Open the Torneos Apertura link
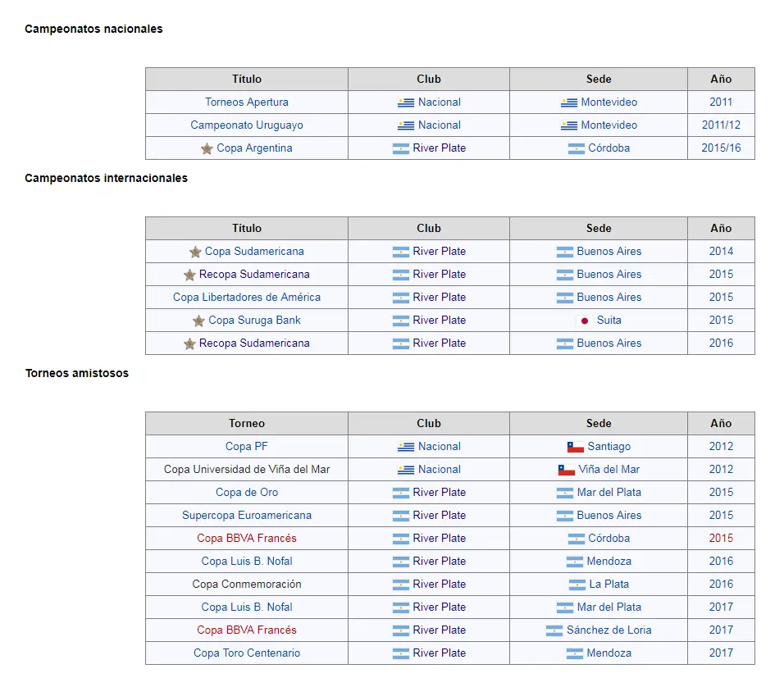784x687 pixels. pos(247,102)
